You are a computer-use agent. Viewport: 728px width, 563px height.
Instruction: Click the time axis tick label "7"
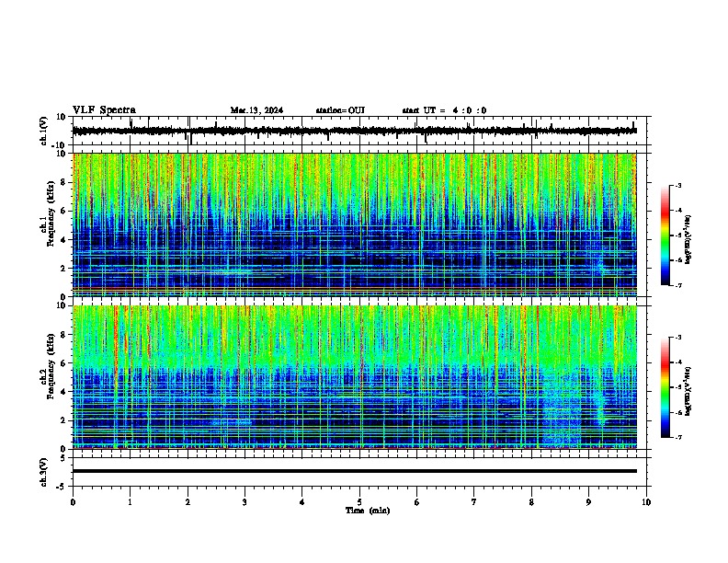(x=474, y=502)
